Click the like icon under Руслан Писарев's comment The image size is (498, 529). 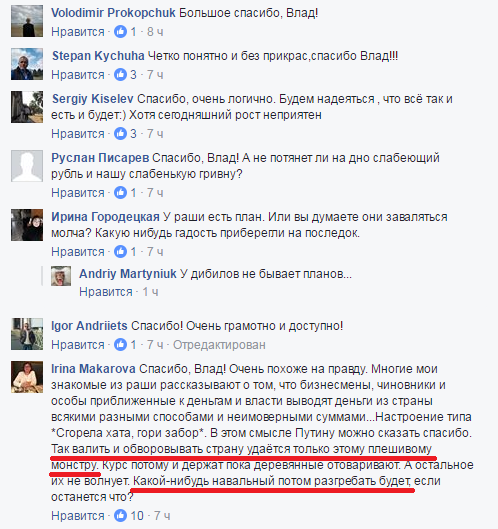[120, 193]
